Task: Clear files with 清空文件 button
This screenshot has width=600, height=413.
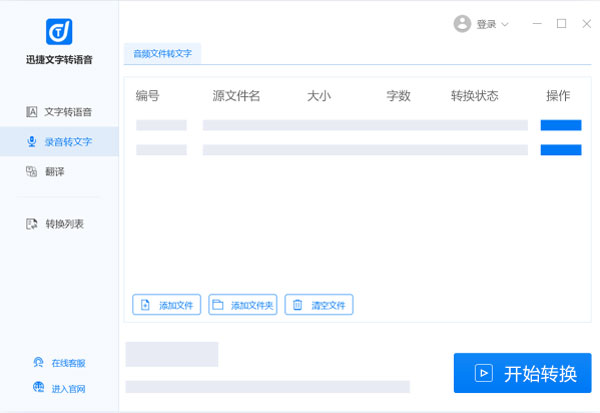Action: click(x=319, y=305)
